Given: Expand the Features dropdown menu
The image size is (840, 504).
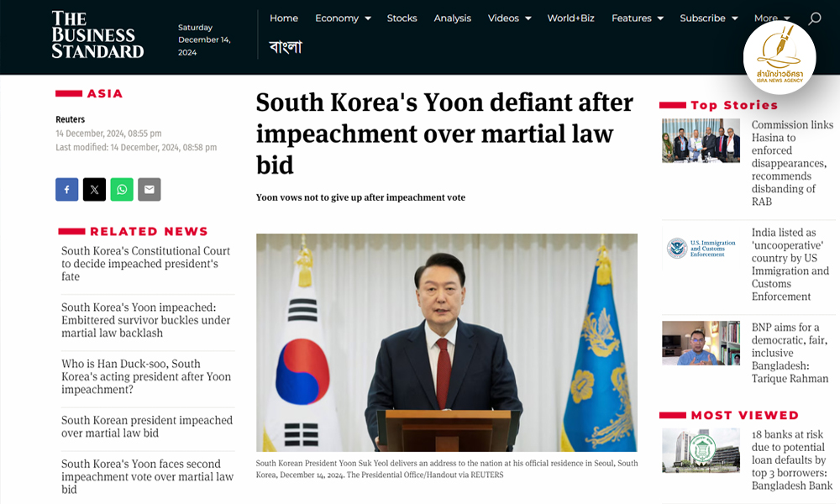Looking at the screenshot, I should click(x=638, y=18).
